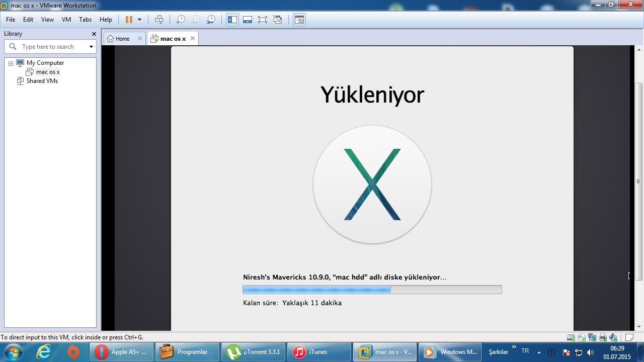This screenshot has height=362, width=644.
Task: Open the Tabs menu
Action: click(x=85, y=20)
